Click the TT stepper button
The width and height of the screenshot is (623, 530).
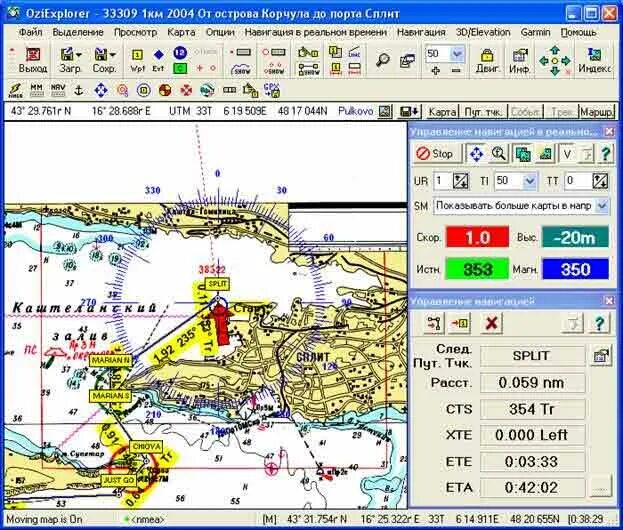[600, 181]
